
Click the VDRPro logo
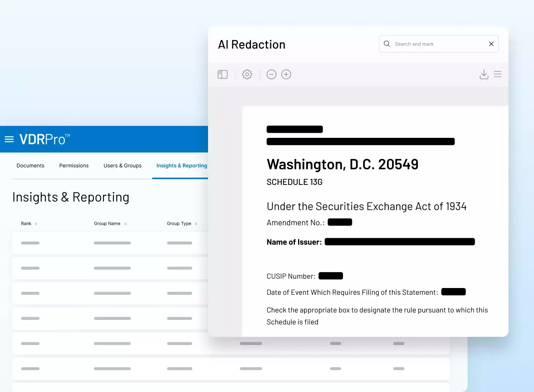(44, 139)
